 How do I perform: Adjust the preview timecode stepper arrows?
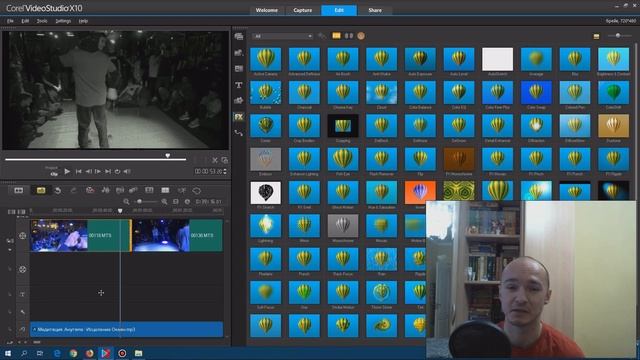(225, 171)
